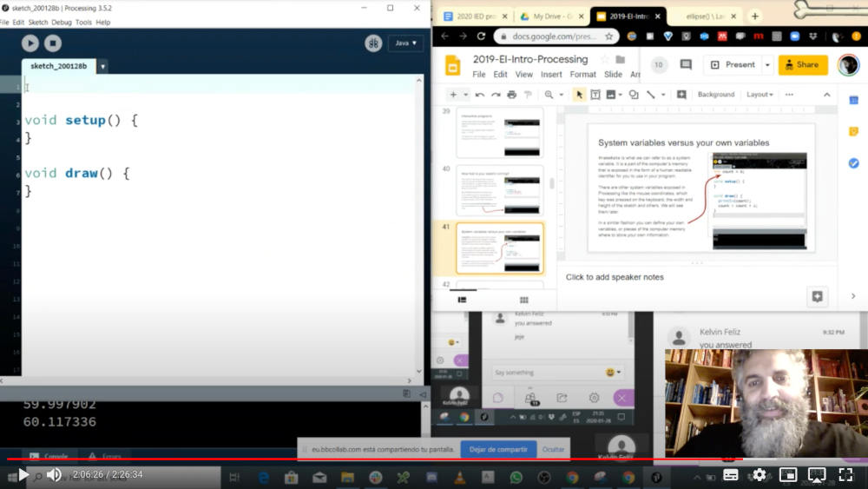868x489 pixels.
Task: Select the sketch_200128b tab
Action: pyautogui.click(x=59, y=66)
